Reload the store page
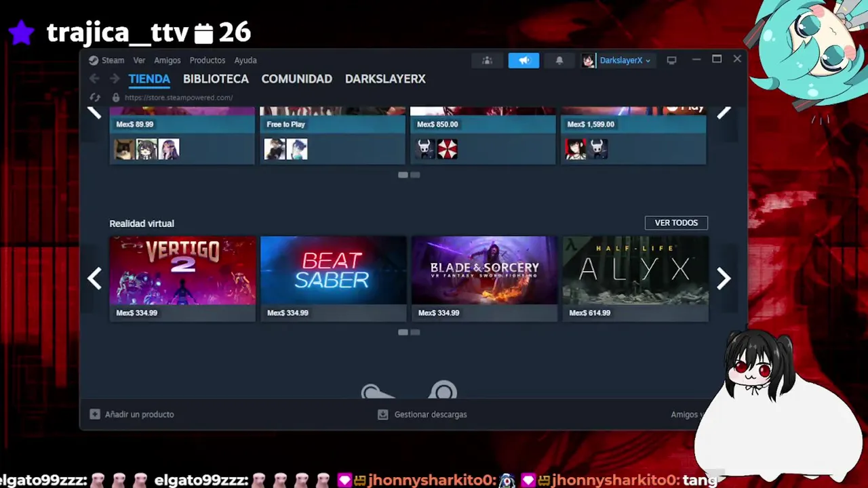Viewport: 868px width, 488px height. coord(95,98)
